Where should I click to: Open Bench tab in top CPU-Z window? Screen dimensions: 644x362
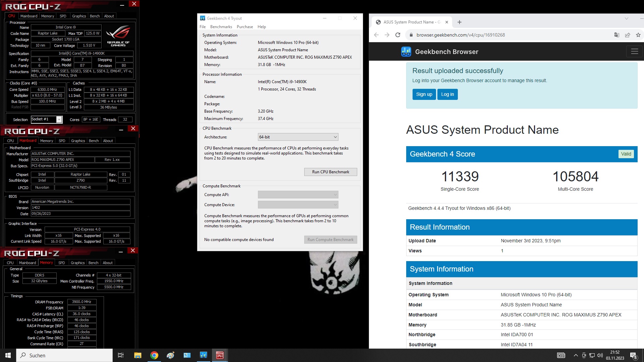click(x=95, y=16)
